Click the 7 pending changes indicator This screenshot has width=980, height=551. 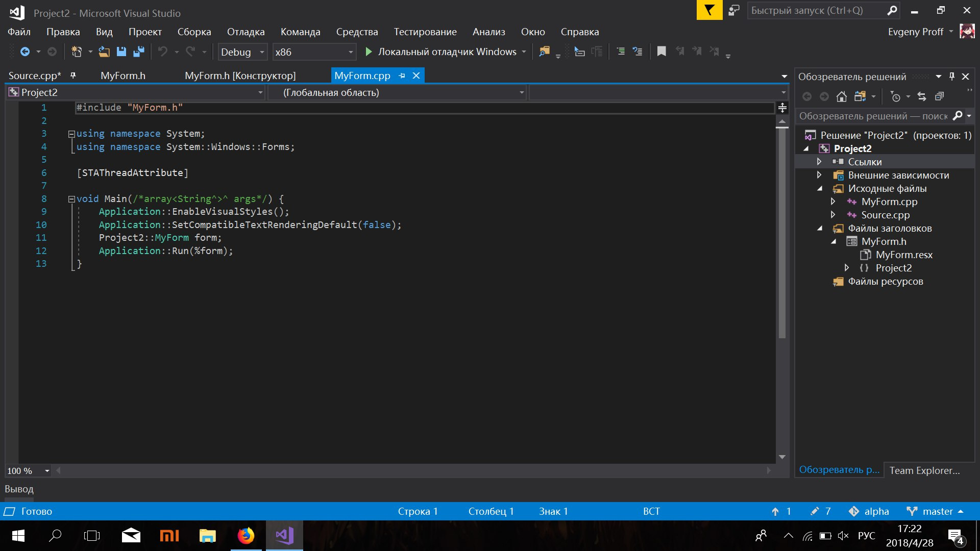(x=820, y=511)
